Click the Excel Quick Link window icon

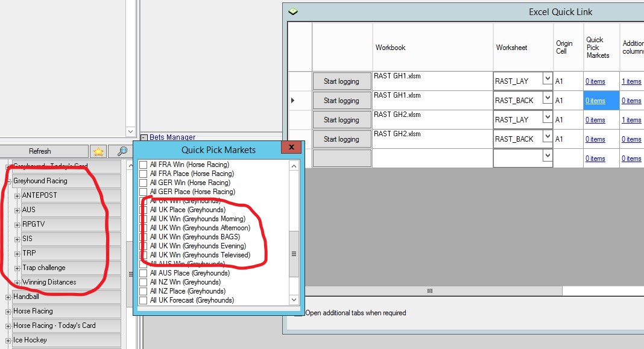click(293, 11)
